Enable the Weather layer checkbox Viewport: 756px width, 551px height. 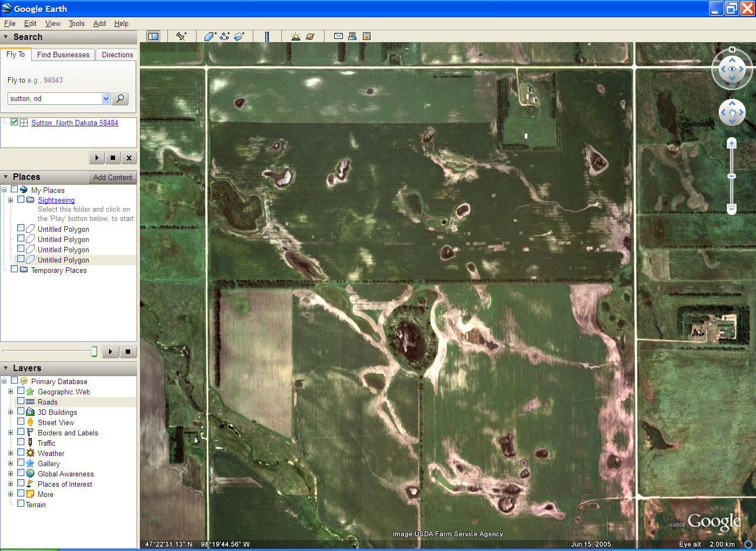(21, 452)
